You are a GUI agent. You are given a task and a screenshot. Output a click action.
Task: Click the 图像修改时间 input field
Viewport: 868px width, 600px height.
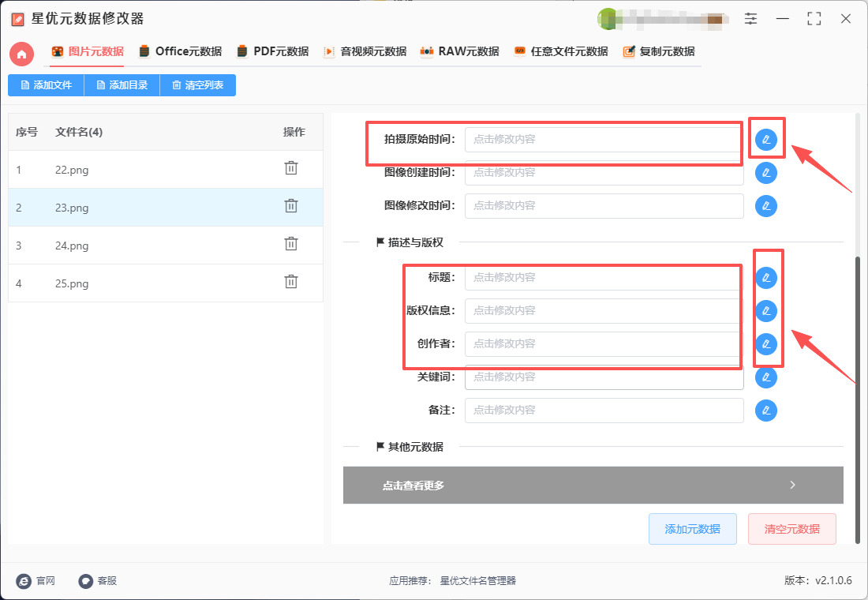point(604,206)
